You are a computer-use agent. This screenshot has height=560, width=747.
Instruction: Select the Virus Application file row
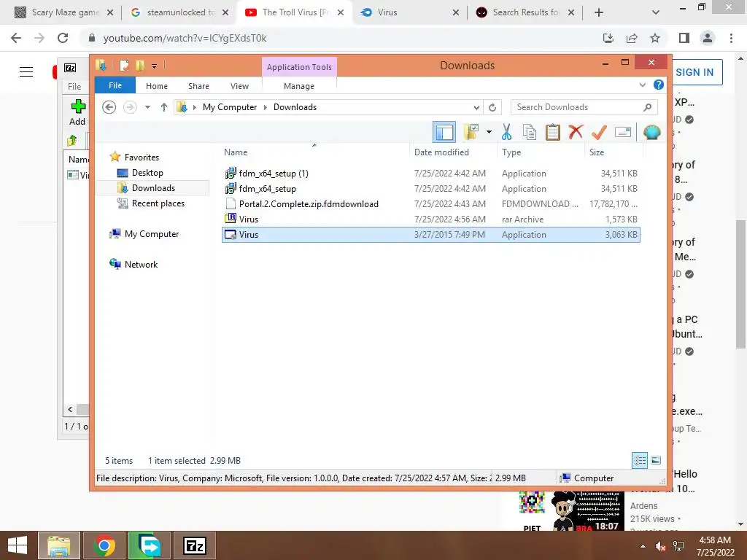430,234
